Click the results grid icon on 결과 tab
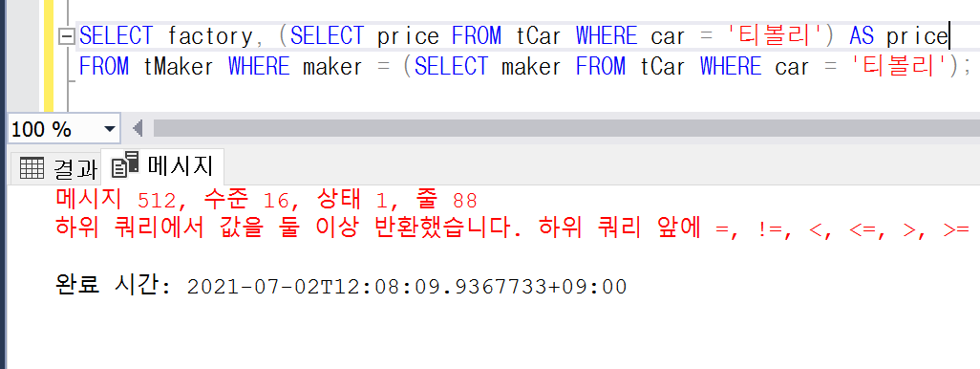Image resolution: width=980 pixels, height=369 pixels. point(32,167)
